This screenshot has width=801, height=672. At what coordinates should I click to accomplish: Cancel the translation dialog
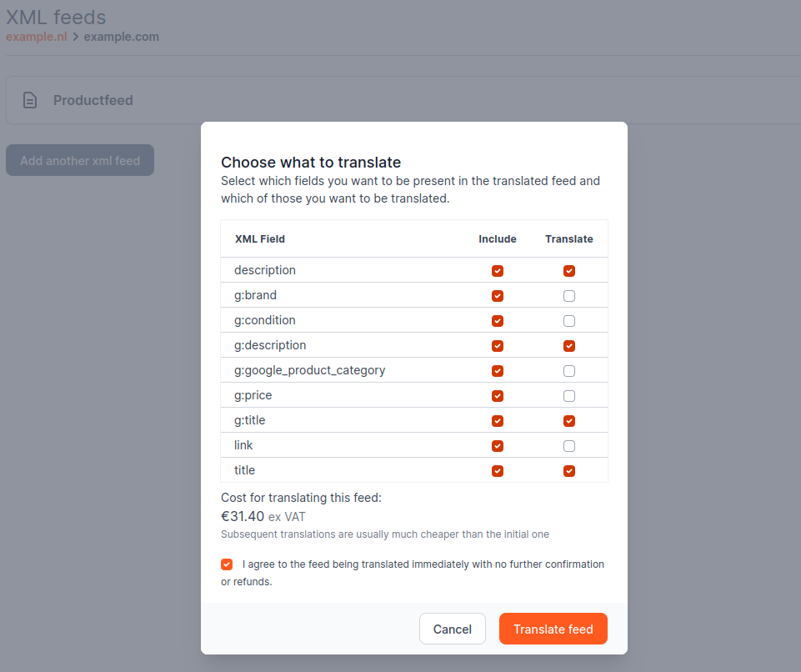(x=453, y=629)
